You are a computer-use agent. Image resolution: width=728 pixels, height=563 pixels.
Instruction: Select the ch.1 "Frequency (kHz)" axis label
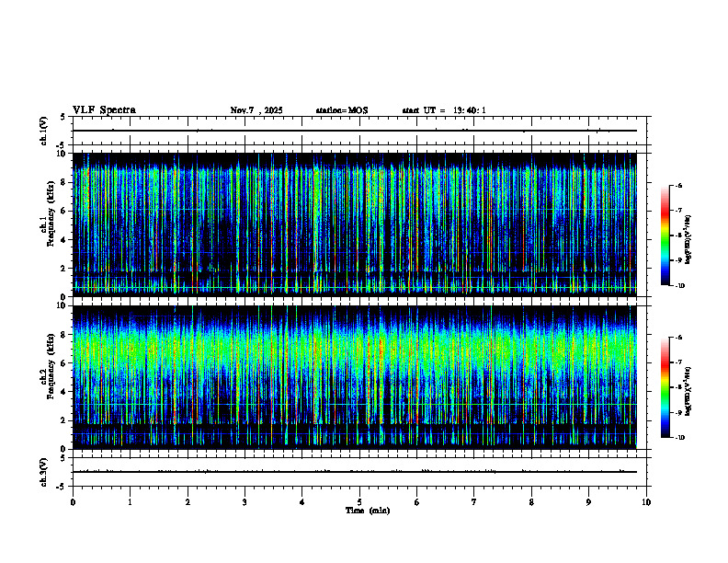point(51,214)
